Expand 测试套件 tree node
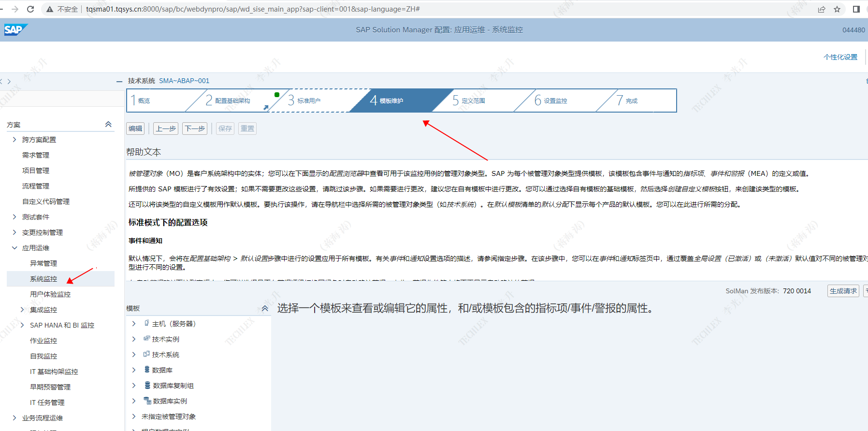This screenshot has width=868, height=431. 14,217
